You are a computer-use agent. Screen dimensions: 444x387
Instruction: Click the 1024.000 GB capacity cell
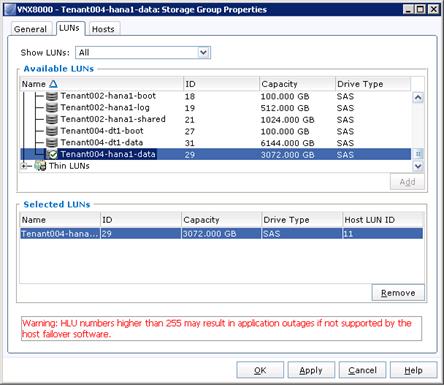(x=287, y=120)
